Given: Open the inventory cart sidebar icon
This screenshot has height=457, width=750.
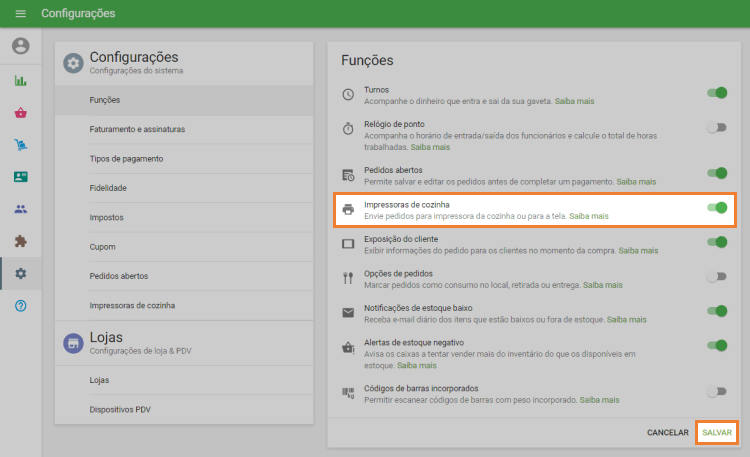Looking at the screenshot, I should tap(21, 145).
